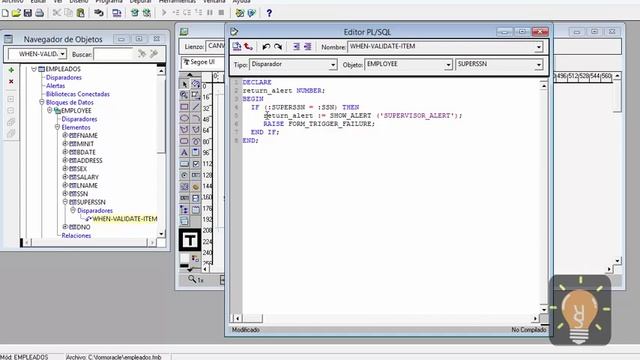Open the WHEN-VALID dropdown in Object Navigator

pos(62,54)
